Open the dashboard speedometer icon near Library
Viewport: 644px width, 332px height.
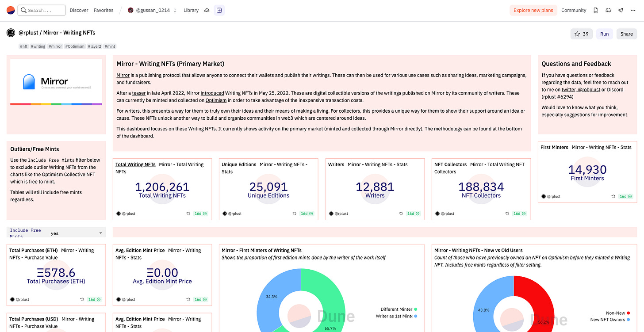(207, 10)
